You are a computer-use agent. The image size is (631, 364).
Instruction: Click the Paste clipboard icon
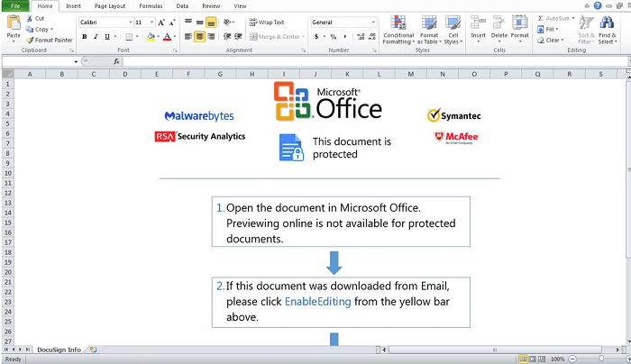click(x=14, y=23)
